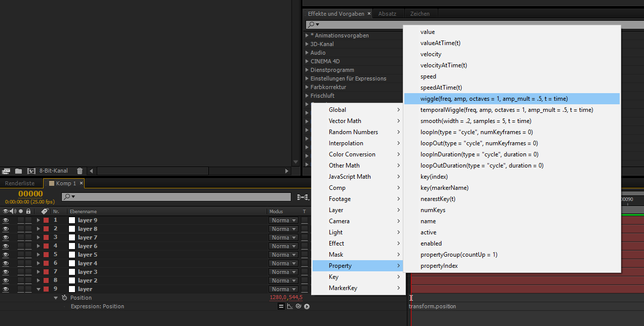Click the Position stopwatch icon
644x326 pixels.
coord(64,298)
